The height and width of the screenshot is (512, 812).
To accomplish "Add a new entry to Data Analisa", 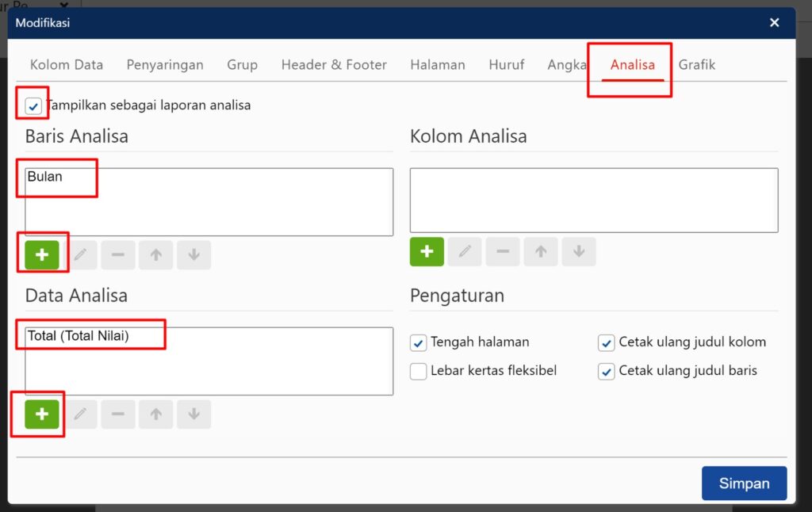I will [37, 414].
